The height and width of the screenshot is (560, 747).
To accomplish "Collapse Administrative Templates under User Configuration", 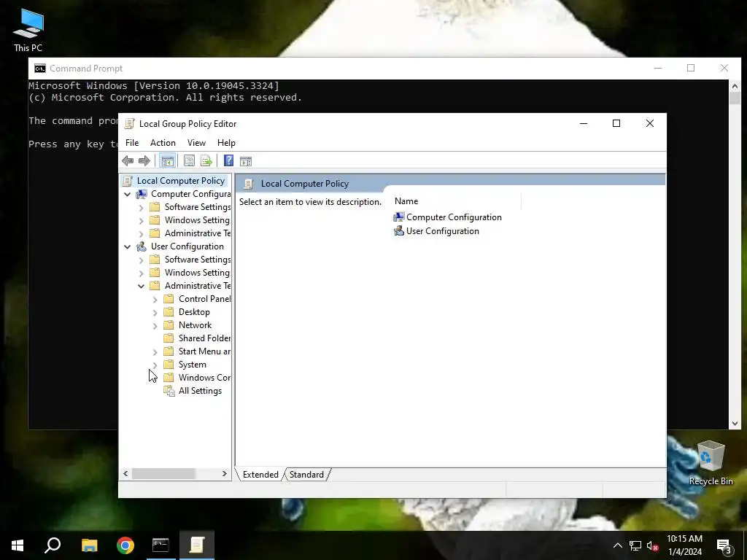I will pyautogui.click(x=141, y=286).
